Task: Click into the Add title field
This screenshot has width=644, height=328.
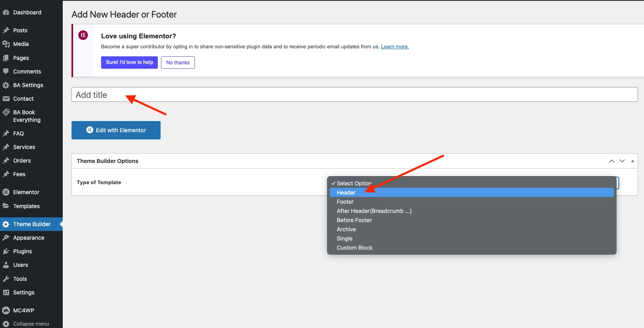Action: 354,95
